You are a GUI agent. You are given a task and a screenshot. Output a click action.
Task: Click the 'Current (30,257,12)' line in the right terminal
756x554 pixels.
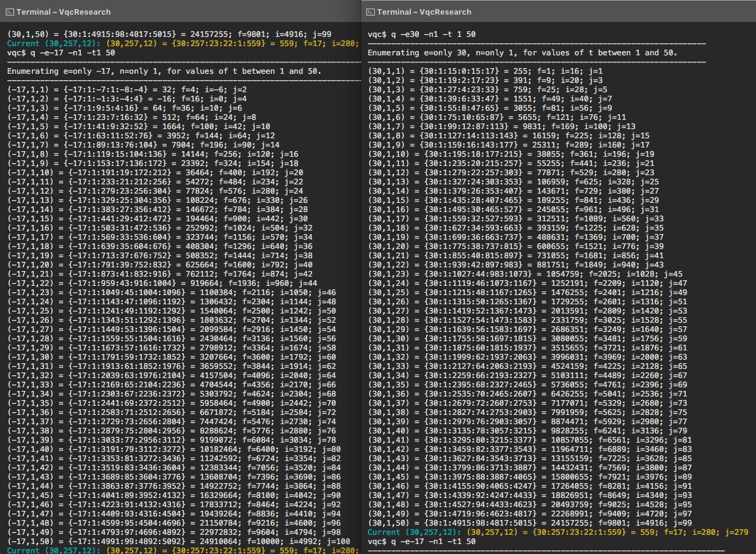[558, 532]
